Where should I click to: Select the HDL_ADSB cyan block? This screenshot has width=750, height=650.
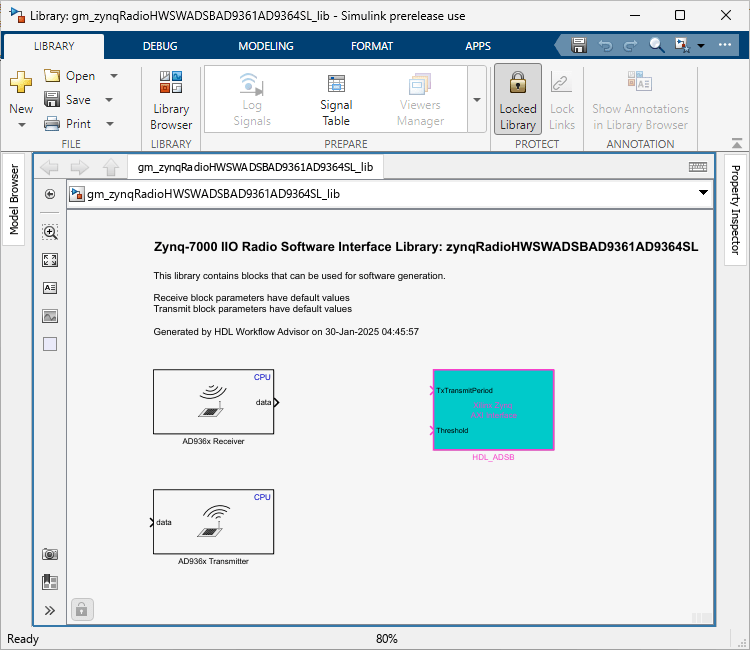click(x=494, y=410)
